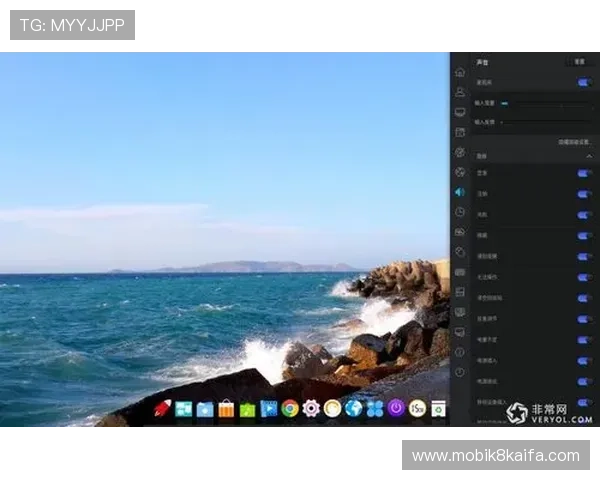Launch Google Chrome from the dock

point(290,408)
